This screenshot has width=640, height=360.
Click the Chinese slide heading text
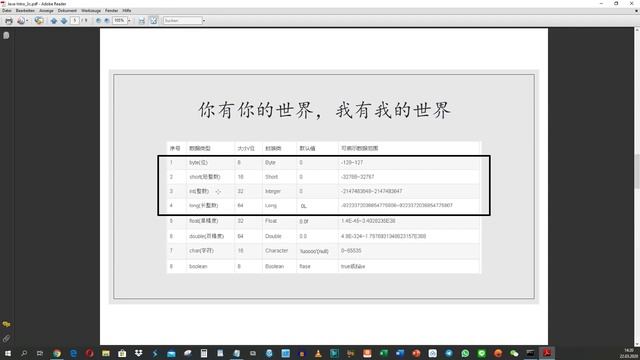324,110
